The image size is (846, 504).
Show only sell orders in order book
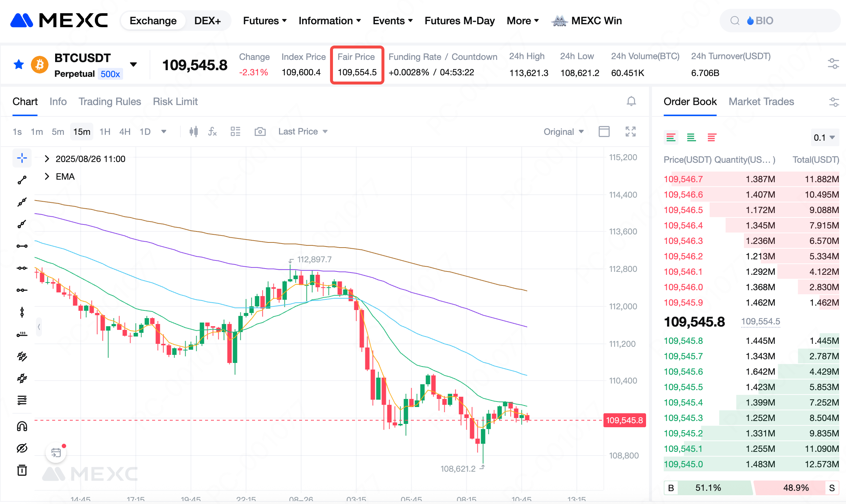tap(712, 138)
